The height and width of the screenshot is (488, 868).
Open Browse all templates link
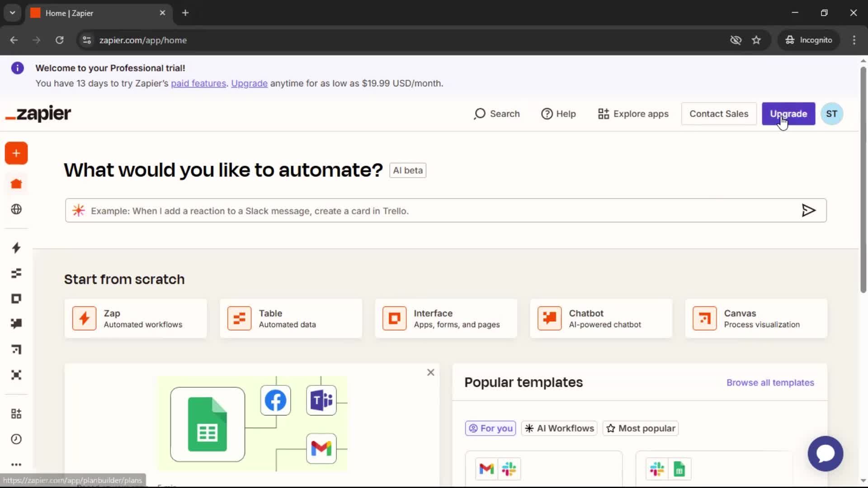point(770,383)
